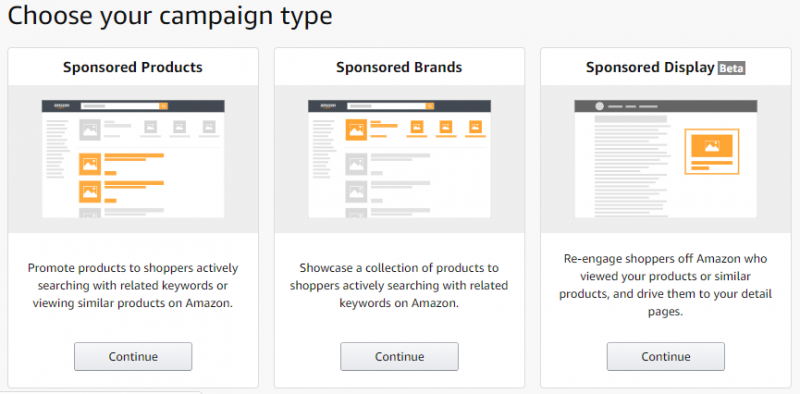Click the Sponsored Products card title

point(133,67)
